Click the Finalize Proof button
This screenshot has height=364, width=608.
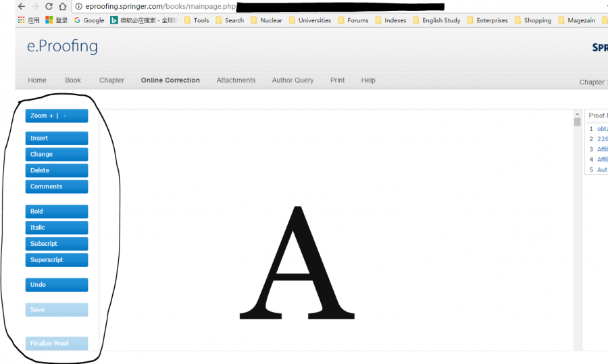pos(57,344)
